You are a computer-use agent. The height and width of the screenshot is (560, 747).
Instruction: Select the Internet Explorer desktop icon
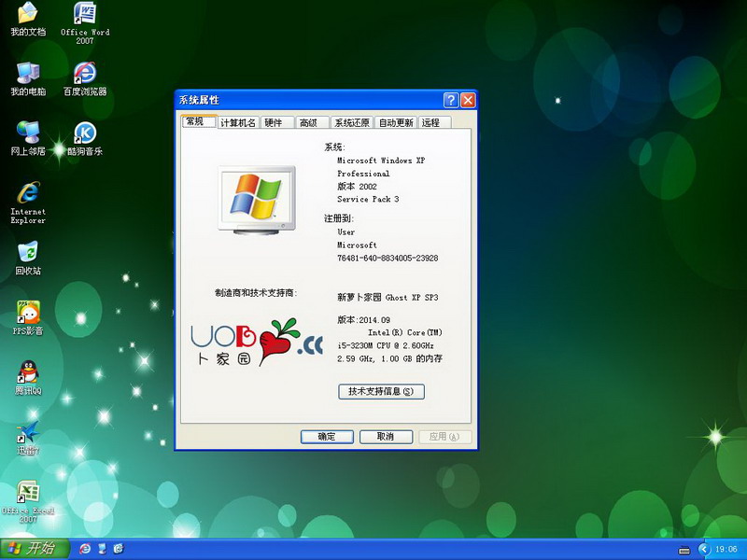click(28, 203)
